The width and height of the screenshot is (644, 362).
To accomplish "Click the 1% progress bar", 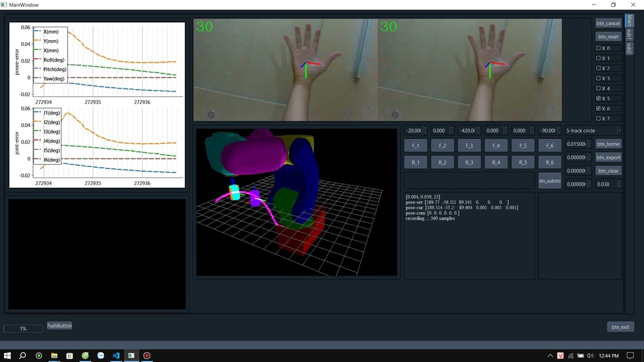I will (23, 329).
